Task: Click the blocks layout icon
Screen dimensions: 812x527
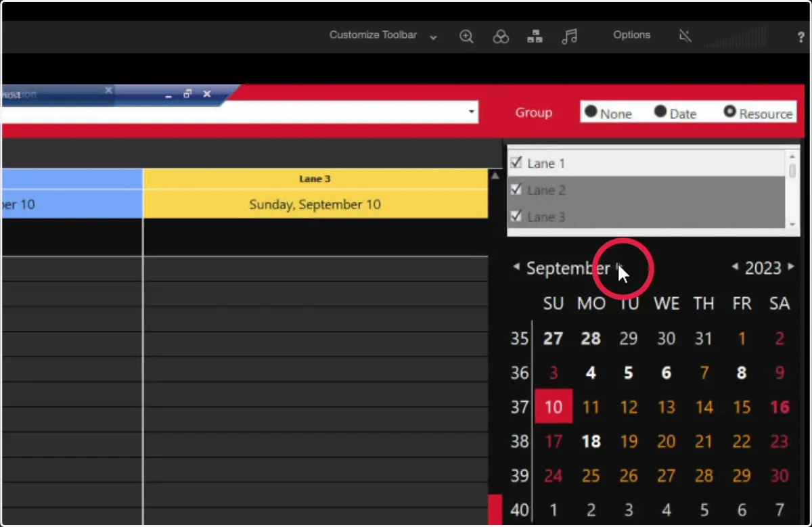Action: pos(535,37)
